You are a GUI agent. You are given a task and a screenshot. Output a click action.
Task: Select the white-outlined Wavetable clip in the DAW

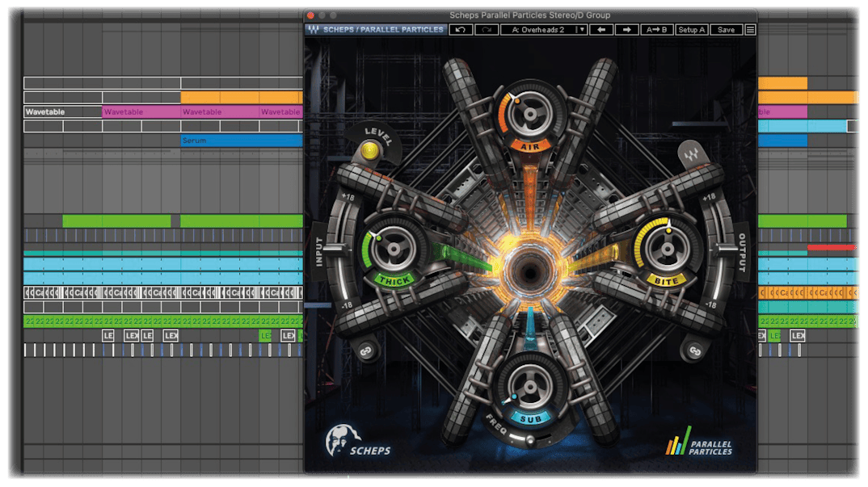62,111
